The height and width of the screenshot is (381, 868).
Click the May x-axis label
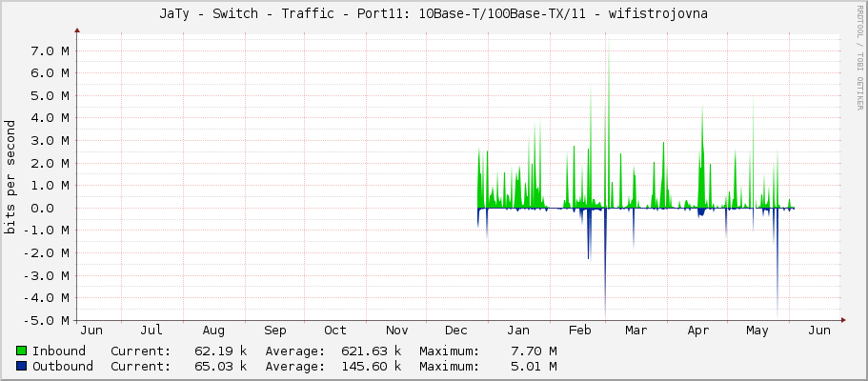(x=757, y=331)
